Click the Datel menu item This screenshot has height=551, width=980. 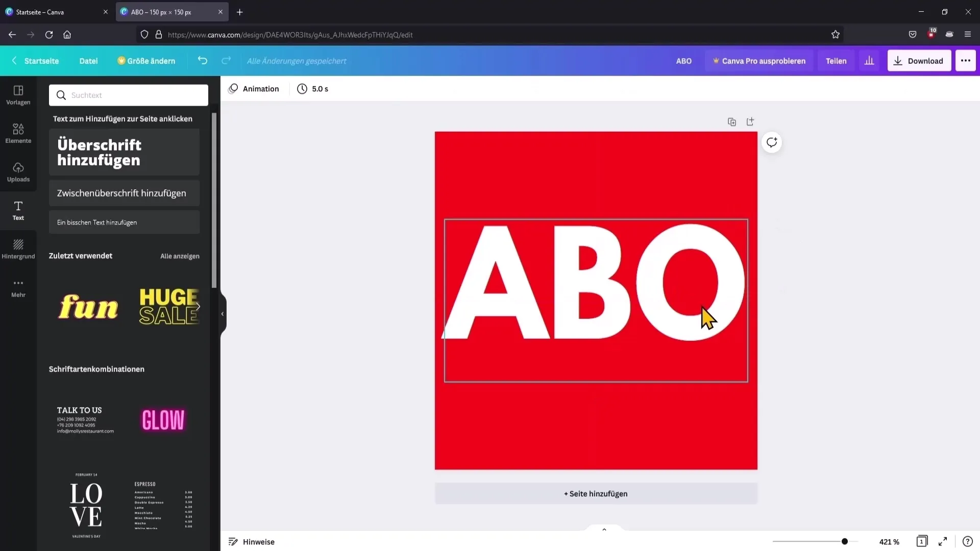coord(89,61)
